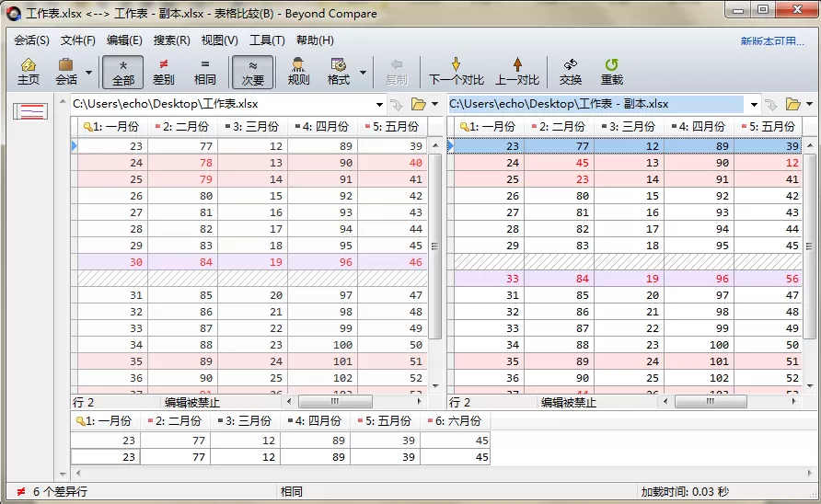The width and height of the screenshot is (821, 504).
Task: Click right pane browse folder icon
Action: [x=792, y=104]
